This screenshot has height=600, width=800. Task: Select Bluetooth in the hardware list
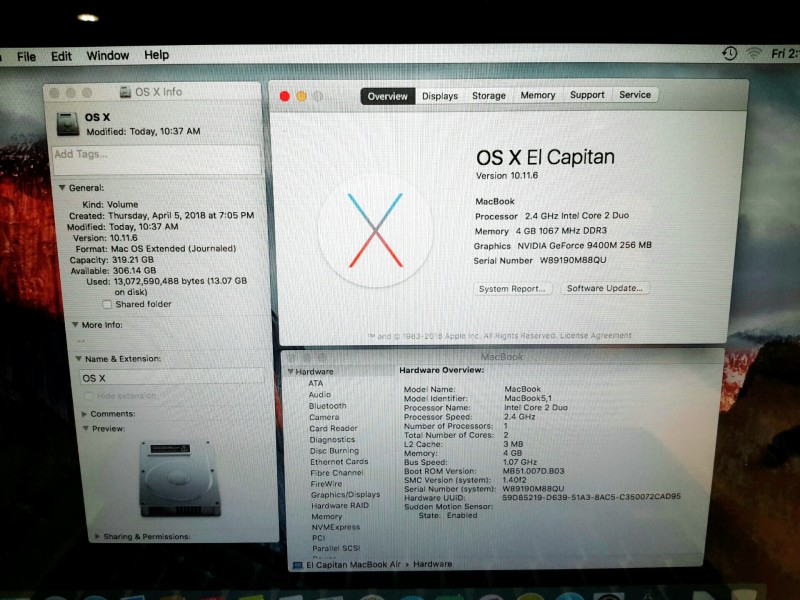[x=328, y=406]
